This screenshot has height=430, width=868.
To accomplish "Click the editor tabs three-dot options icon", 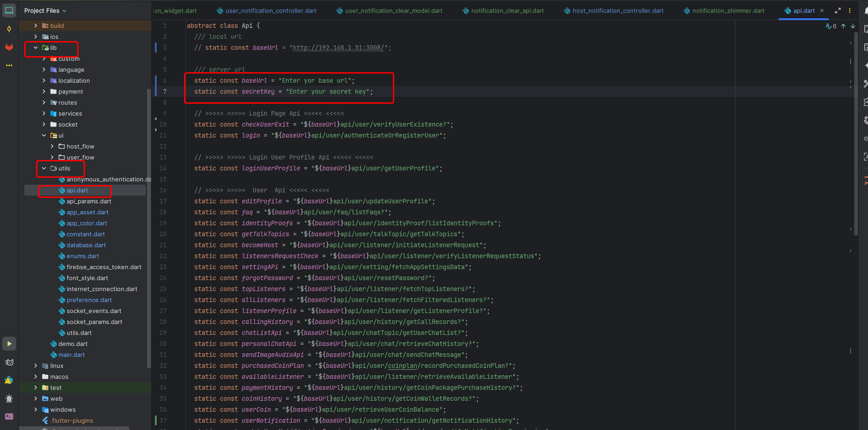I will tap(850, 11).
